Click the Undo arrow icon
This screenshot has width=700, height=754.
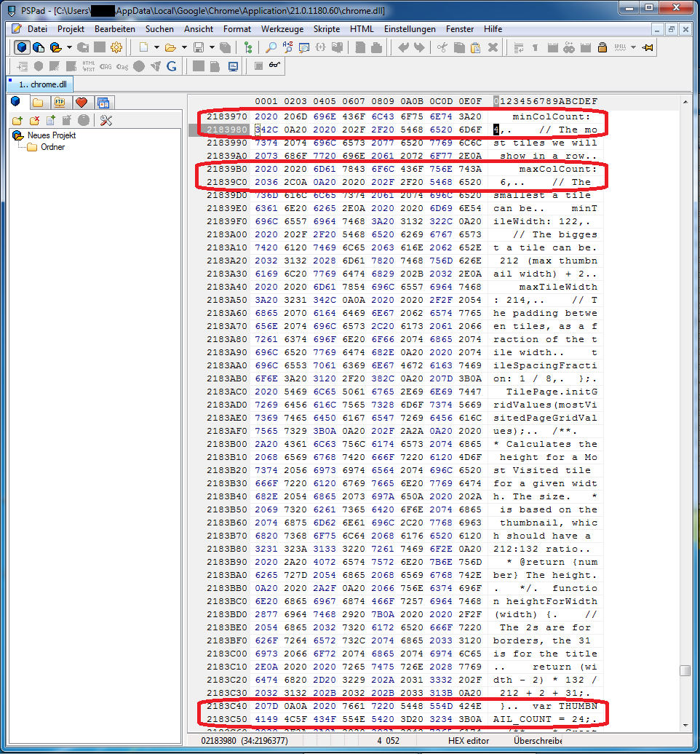402,46
